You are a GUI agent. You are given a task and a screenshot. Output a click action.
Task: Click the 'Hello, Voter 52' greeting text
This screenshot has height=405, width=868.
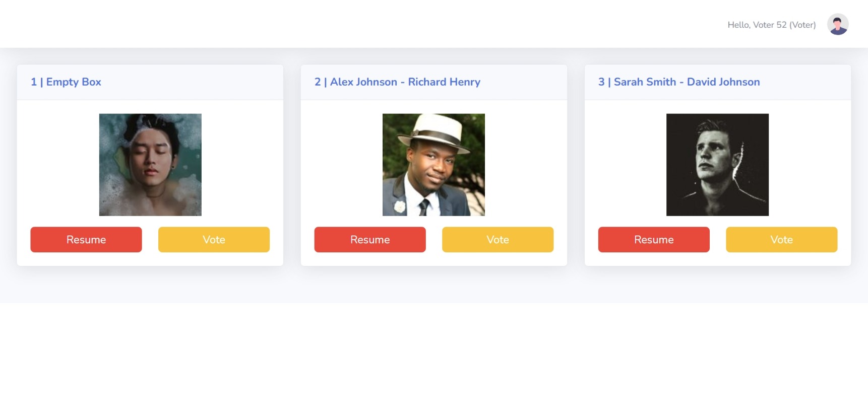(757, 25)
